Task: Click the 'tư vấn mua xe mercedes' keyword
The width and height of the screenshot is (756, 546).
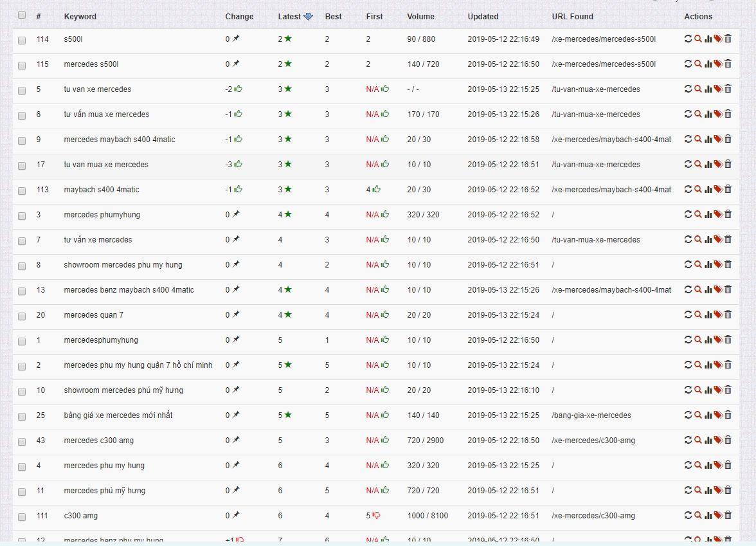Action: 107,114
